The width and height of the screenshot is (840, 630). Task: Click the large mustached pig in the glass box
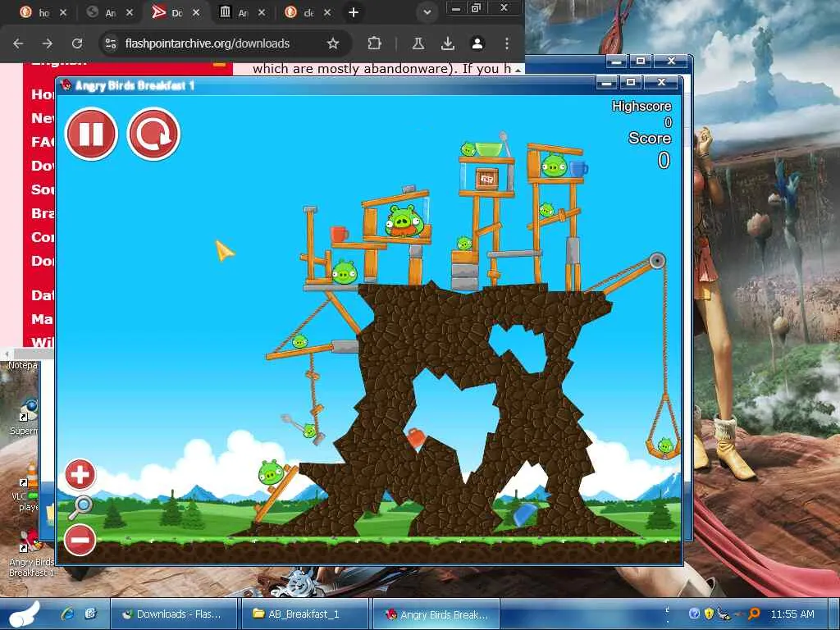point(404,220)
